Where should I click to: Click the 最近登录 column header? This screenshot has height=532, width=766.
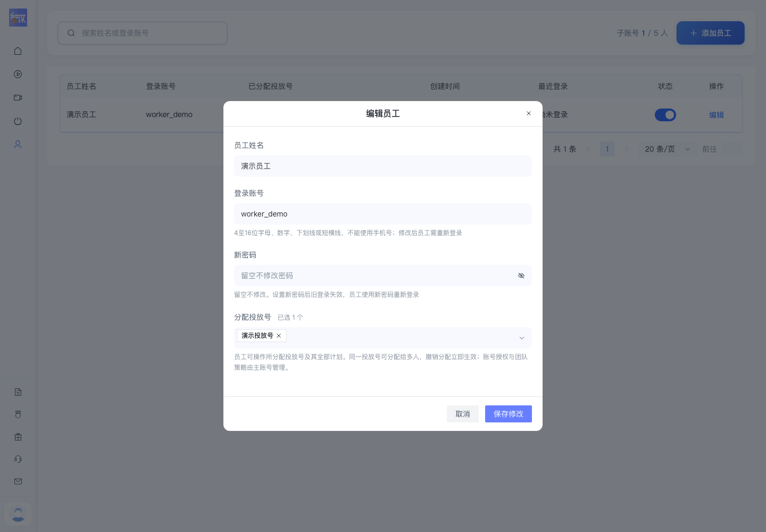(553, 86)
